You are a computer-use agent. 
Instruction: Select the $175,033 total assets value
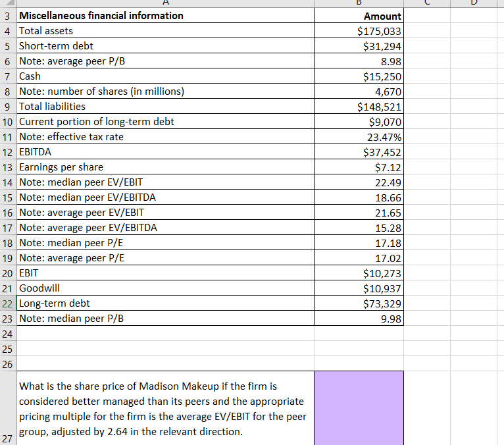click(x=359, y=30)
